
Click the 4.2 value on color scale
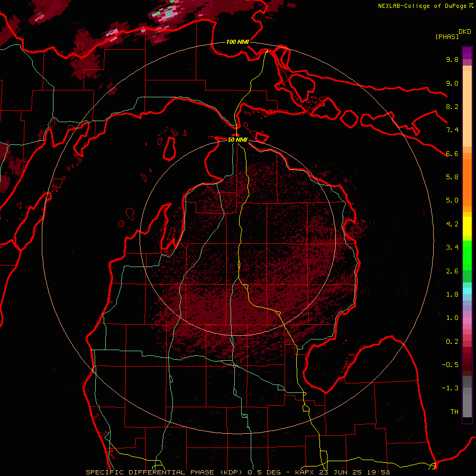[452, 224]
